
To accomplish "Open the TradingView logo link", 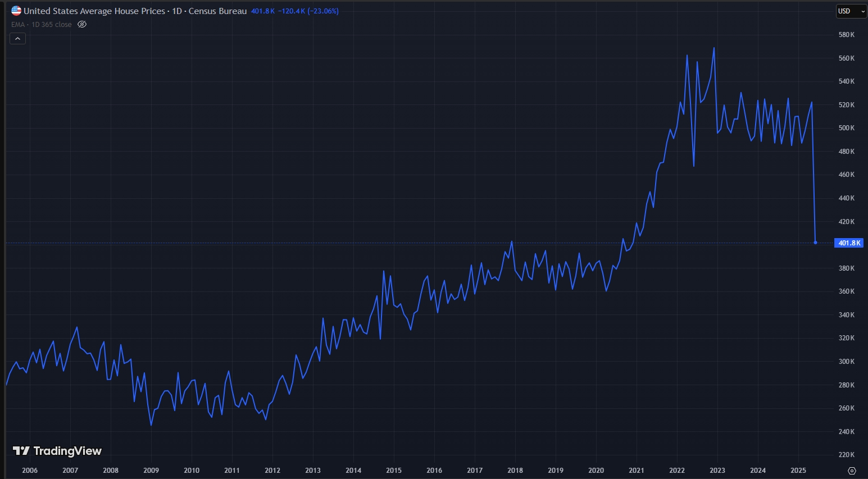I will click(57, 451).
